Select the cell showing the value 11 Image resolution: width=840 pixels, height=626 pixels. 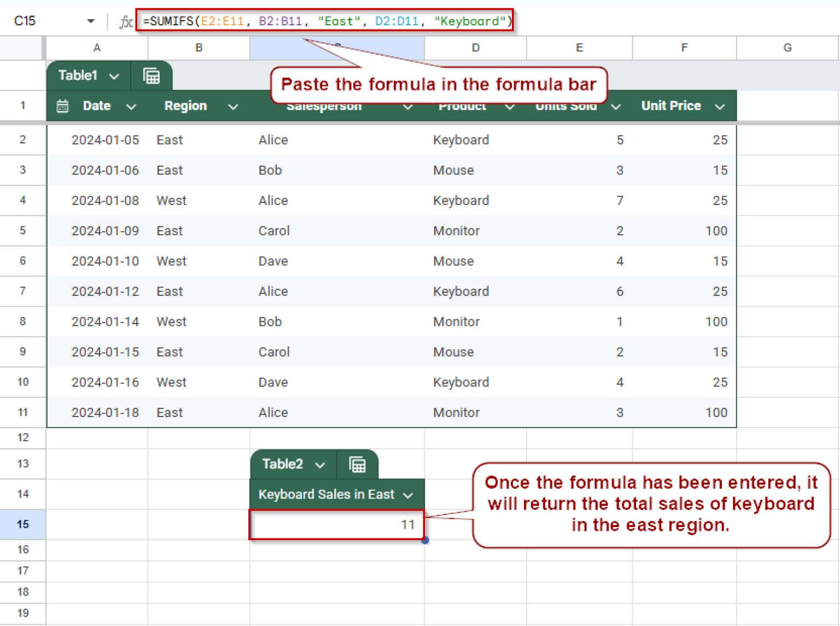click(336, 524)
